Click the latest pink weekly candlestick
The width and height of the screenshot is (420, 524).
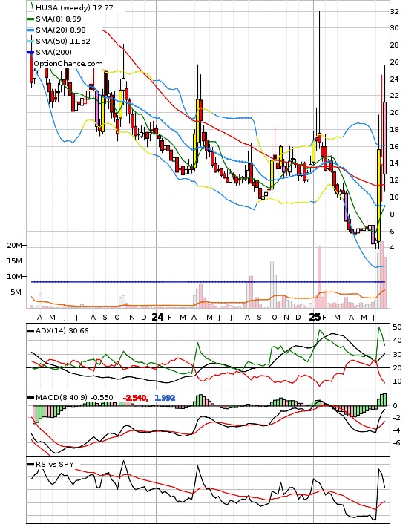click(384, 138)
